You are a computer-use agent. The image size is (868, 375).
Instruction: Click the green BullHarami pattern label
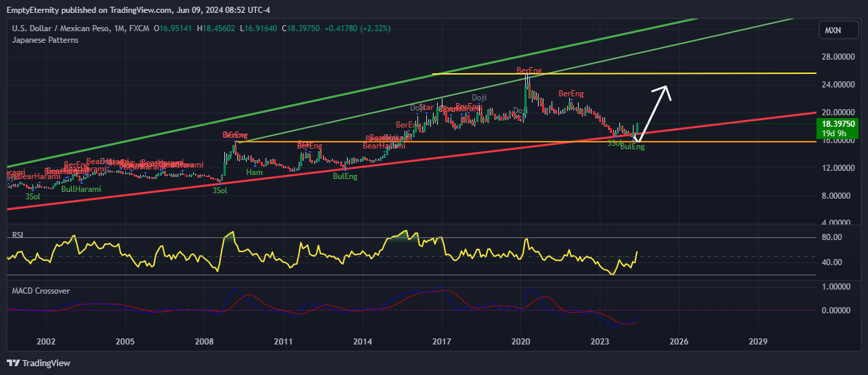[x=81, y=189]
